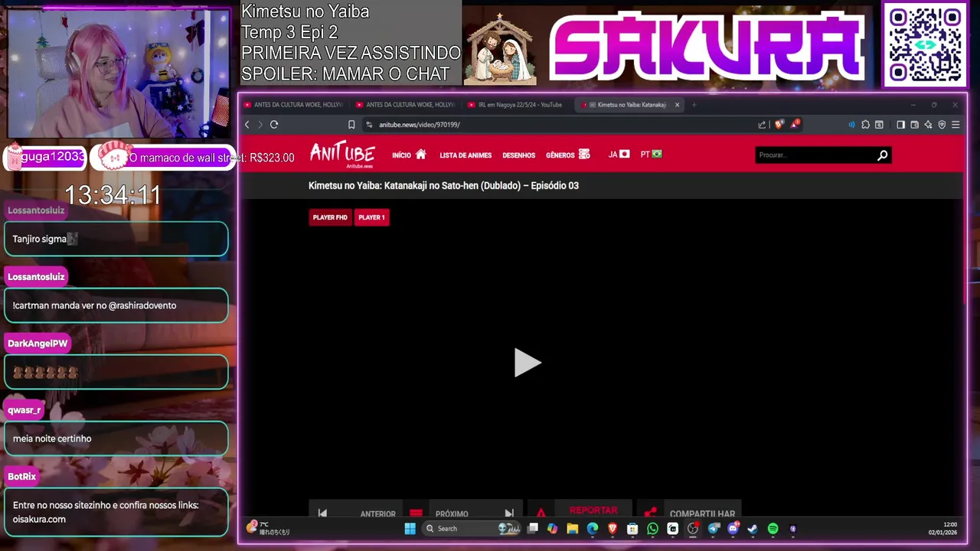Click the magnifier icon in site search
This screenshot has height=551, width=980.
(882, 155)
